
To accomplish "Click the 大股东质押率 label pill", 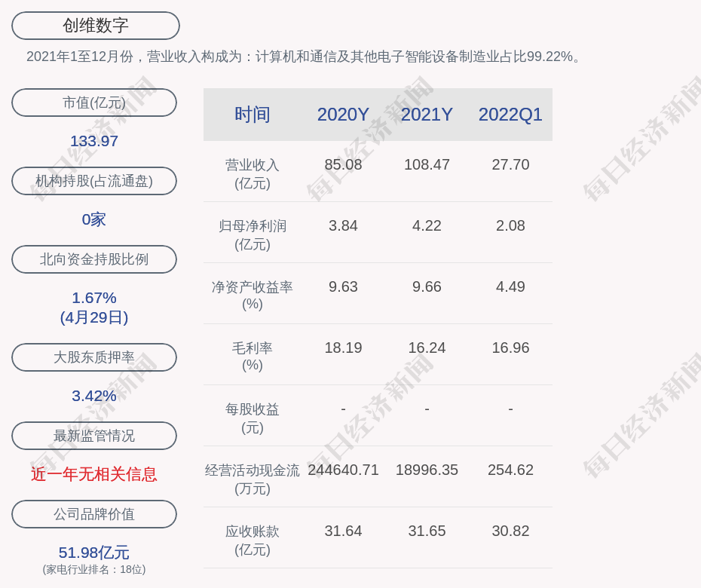I will [x=94, y=357].
